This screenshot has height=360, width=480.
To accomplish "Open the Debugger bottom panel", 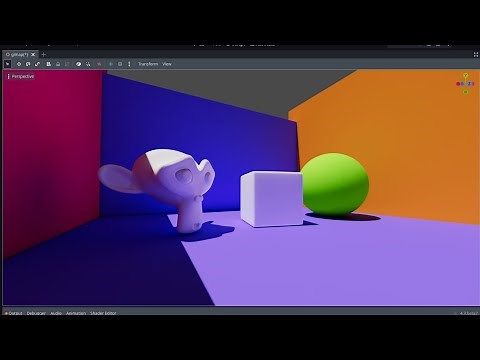I will pos(36,313).
